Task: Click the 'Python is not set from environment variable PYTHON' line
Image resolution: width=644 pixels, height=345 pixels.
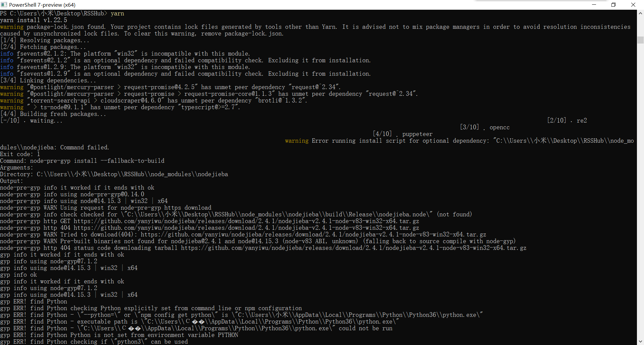Action: click(x=119, y=335)
